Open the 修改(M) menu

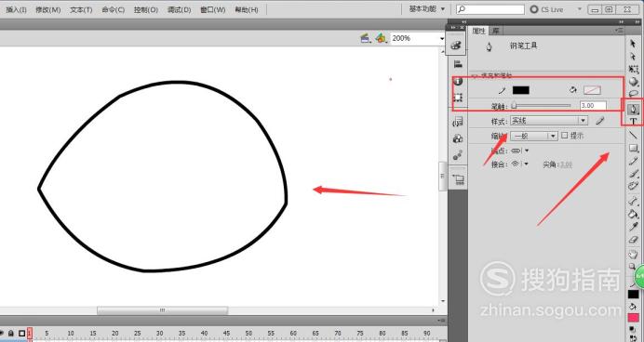(48, 9)
